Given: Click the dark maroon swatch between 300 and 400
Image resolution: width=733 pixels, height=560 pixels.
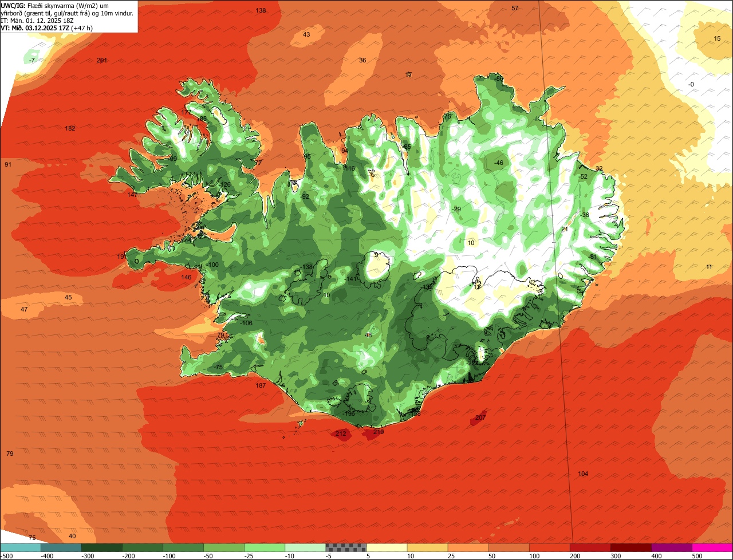Looking at the screenshot, I should click(631, 547).
